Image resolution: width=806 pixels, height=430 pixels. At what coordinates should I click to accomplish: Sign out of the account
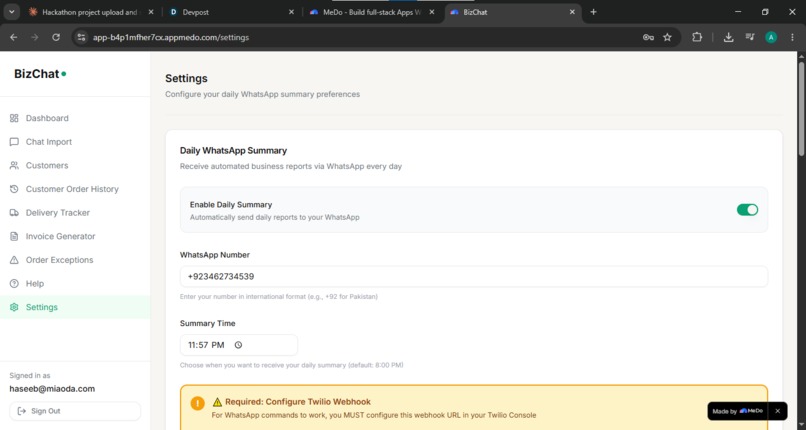pyautogui.click(x=75, y=411)
